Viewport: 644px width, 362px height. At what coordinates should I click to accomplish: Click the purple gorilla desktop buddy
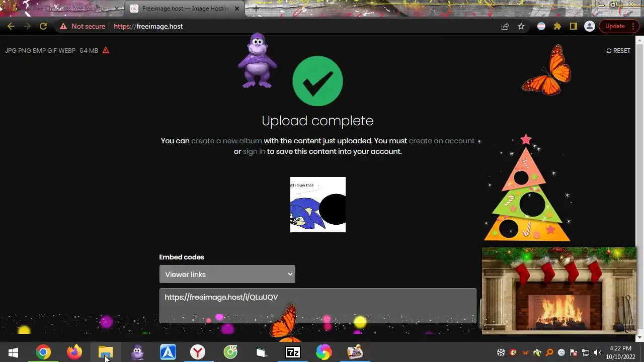(x=257, y=61)
